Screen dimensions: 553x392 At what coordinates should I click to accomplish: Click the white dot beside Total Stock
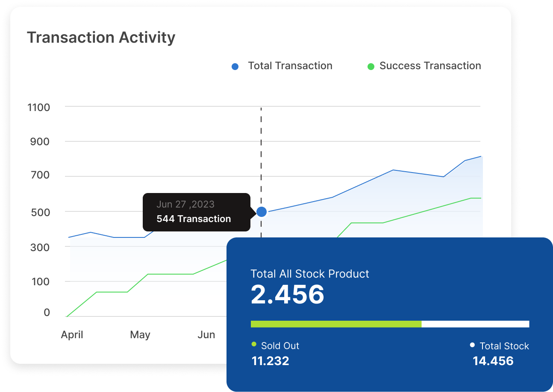[x=472, y=345]
